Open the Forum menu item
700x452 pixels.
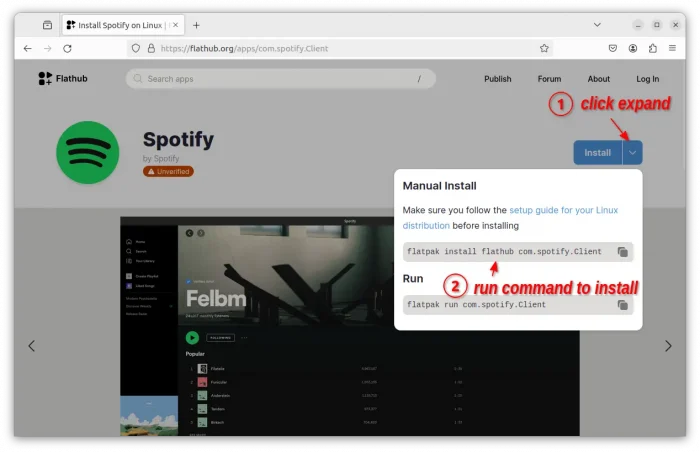coord(549,79)
